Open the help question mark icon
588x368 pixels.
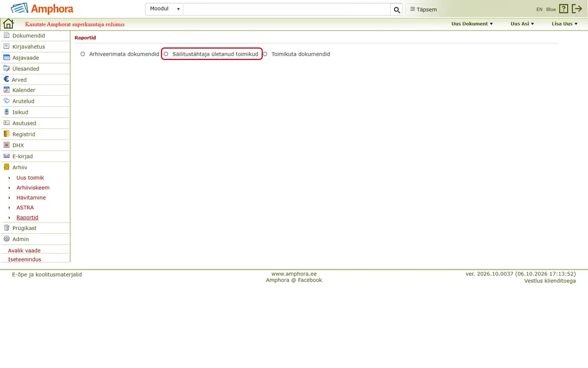[x=563, y=9]
